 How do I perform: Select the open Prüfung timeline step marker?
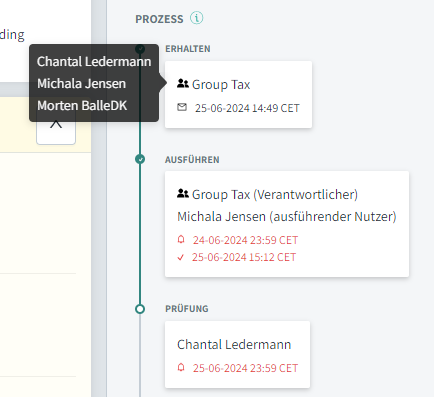coord(140,309)
